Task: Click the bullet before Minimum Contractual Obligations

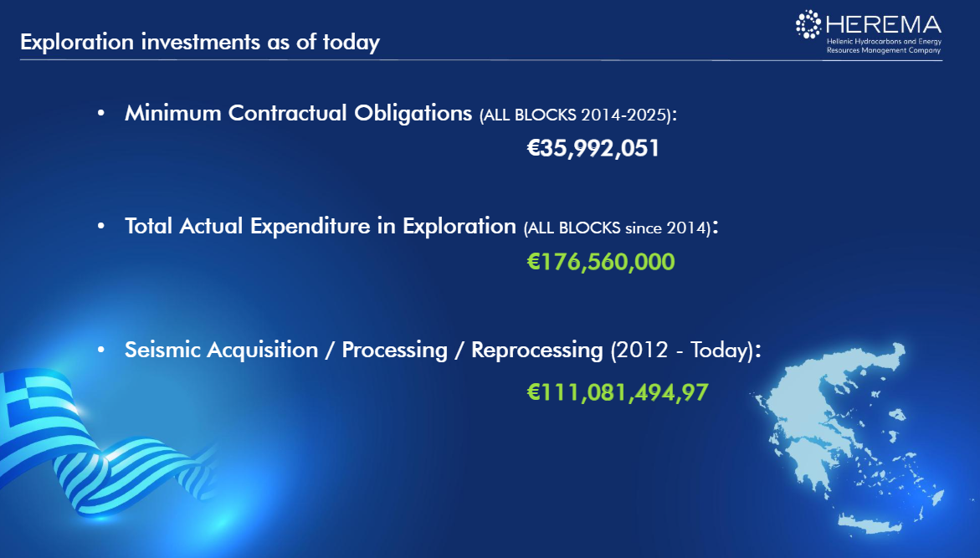Action: pos(101,113)
